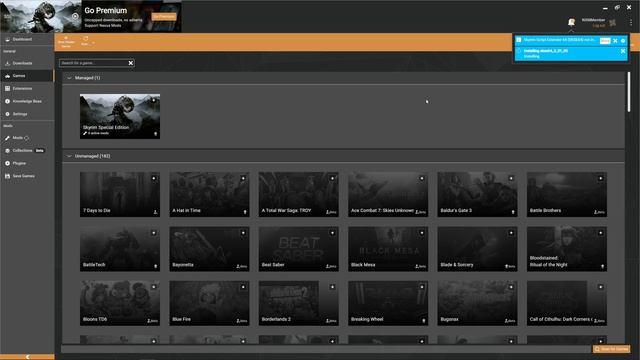
Task: Open Collections beta page
Action: coord(27,151)
